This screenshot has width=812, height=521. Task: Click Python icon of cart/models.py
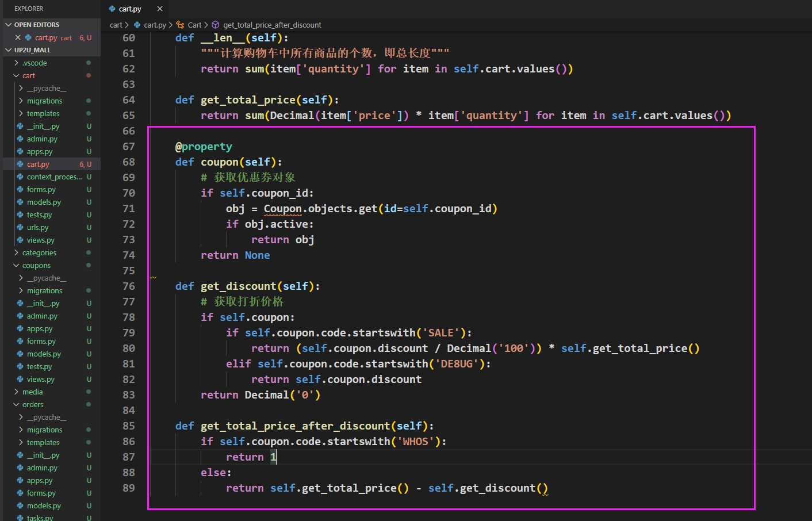coord(21,202)
